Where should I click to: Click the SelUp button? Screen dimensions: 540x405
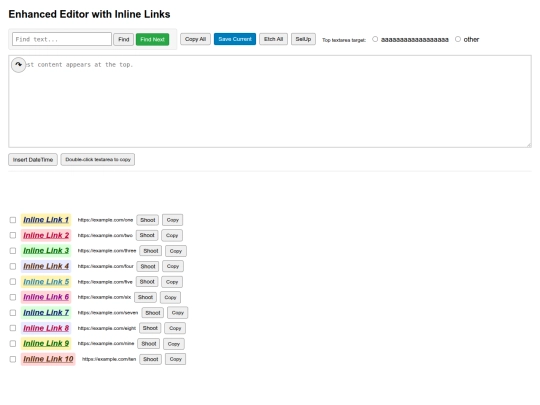point(303,39)
